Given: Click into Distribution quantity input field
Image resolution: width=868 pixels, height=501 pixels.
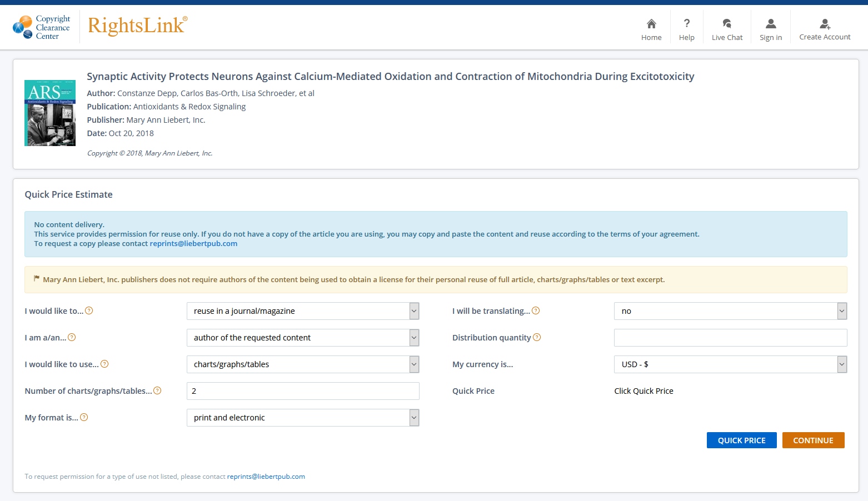Looking at the screenshot, I should [730, 338].
